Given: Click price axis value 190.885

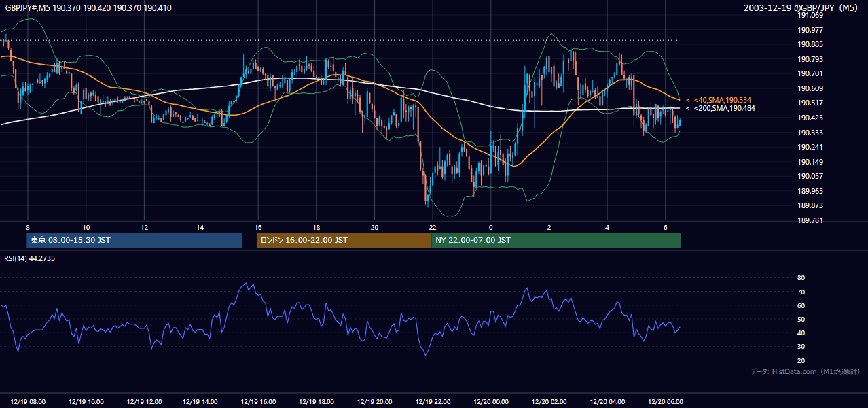Looking at the screenshot, I should (x=812, y=45).
